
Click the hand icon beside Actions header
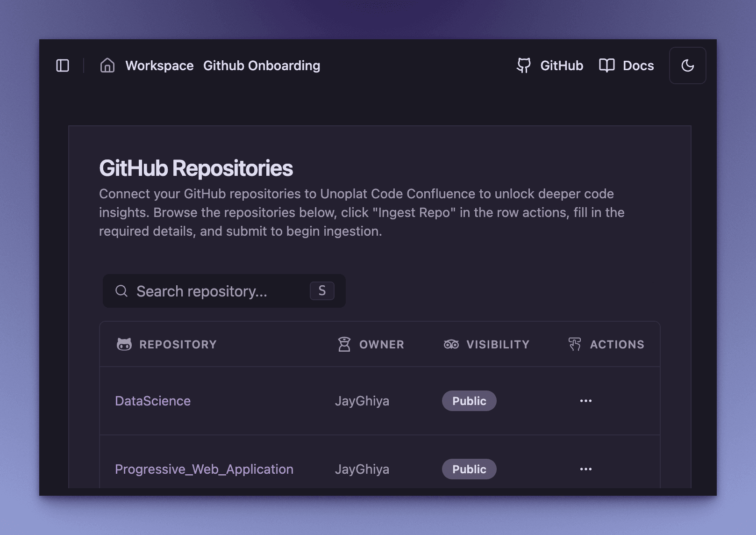pyautogui.click(x=574, y=344)
